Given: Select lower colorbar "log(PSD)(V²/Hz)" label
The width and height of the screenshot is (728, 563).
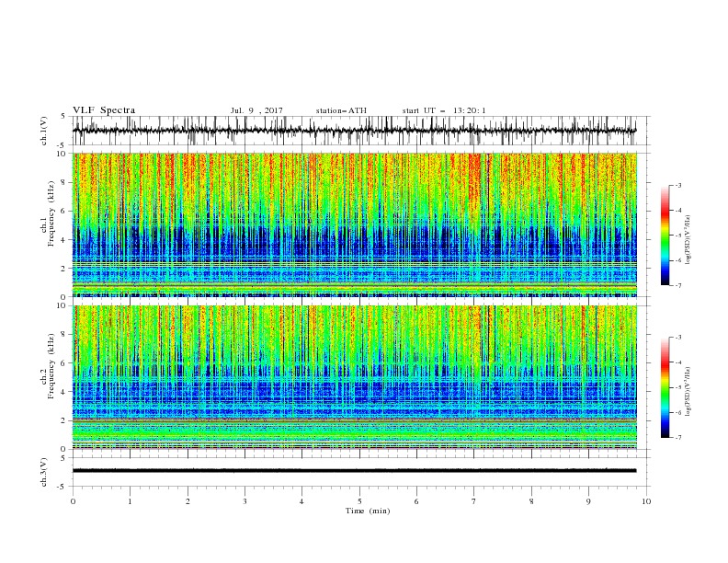Looking at the screenshot, I should click(x=688, y=392).
